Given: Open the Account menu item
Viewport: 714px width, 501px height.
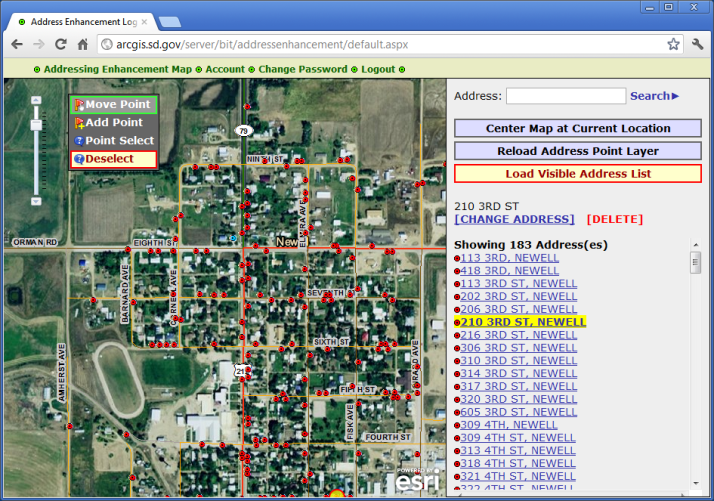Looking at the screenshot, I should click(x=225, y=69).
